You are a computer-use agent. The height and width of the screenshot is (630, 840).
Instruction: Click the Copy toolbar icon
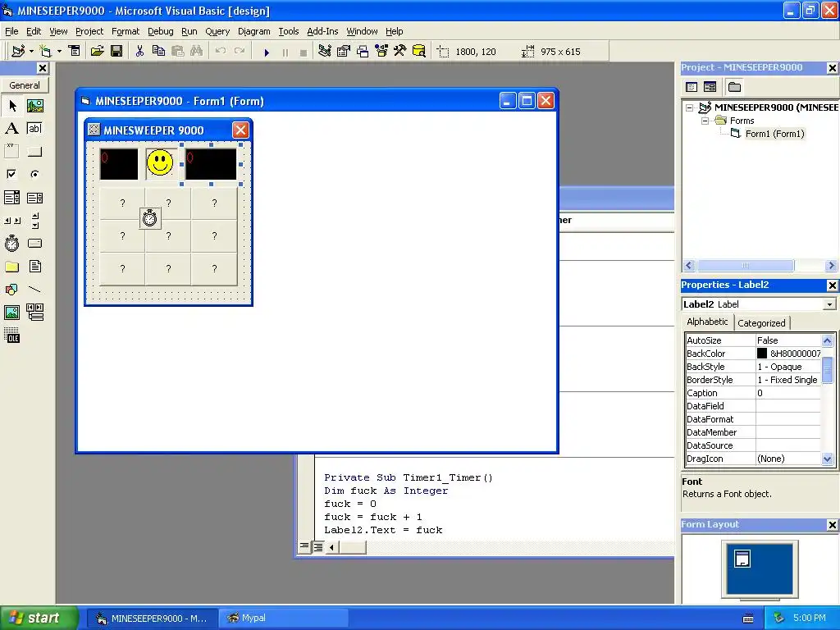click(158, 51)
